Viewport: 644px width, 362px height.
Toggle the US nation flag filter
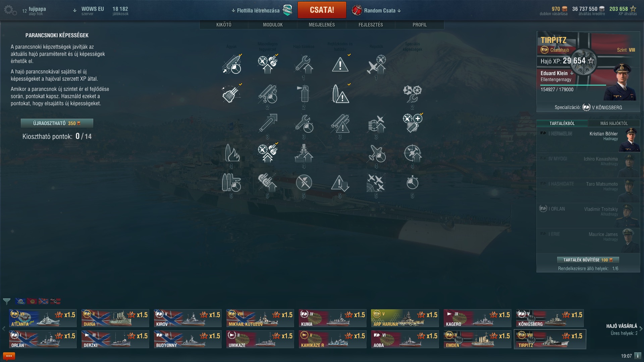point(20,301)
